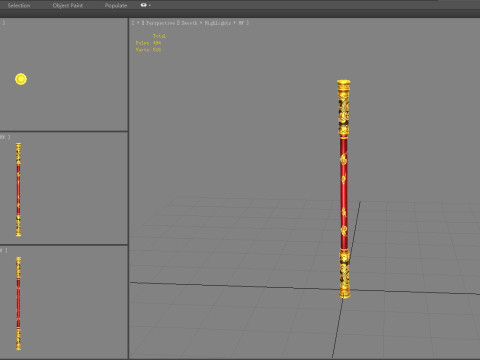Open the Object Paint ribbon tab

point(68,5)
